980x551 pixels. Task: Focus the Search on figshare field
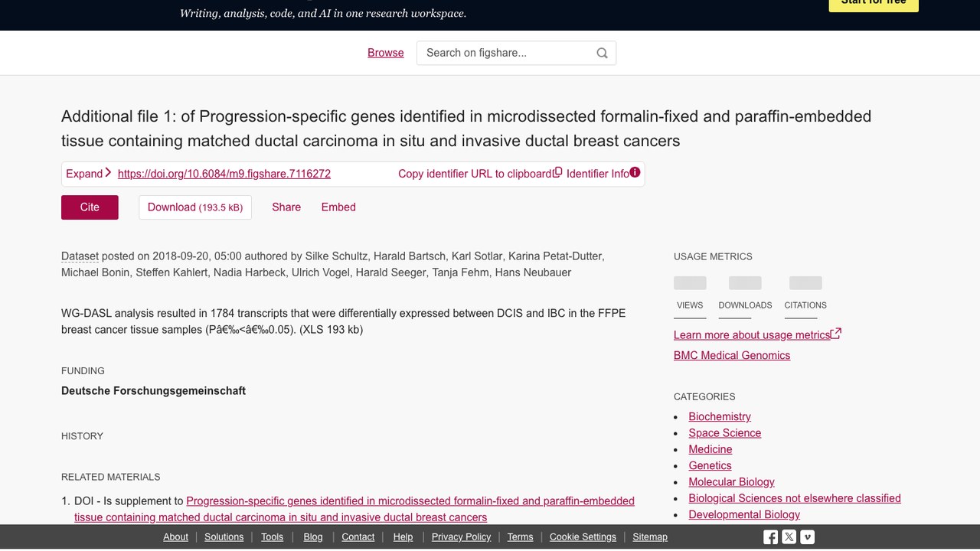[x=516, y=53]
